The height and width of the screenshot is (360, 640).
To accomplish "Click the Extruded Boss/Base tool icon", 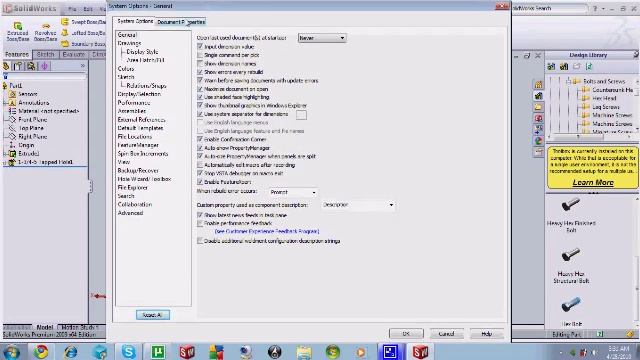I will (x=18, y=26).
